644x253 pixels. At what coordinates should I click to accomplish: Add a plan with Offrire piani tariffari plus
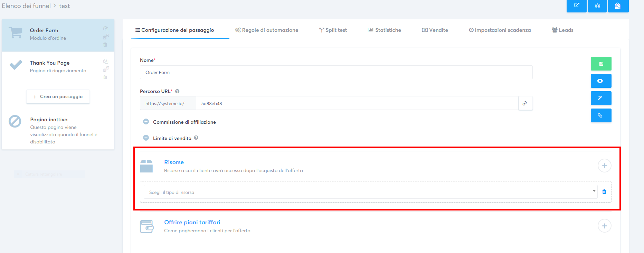(x=604, y=226)
